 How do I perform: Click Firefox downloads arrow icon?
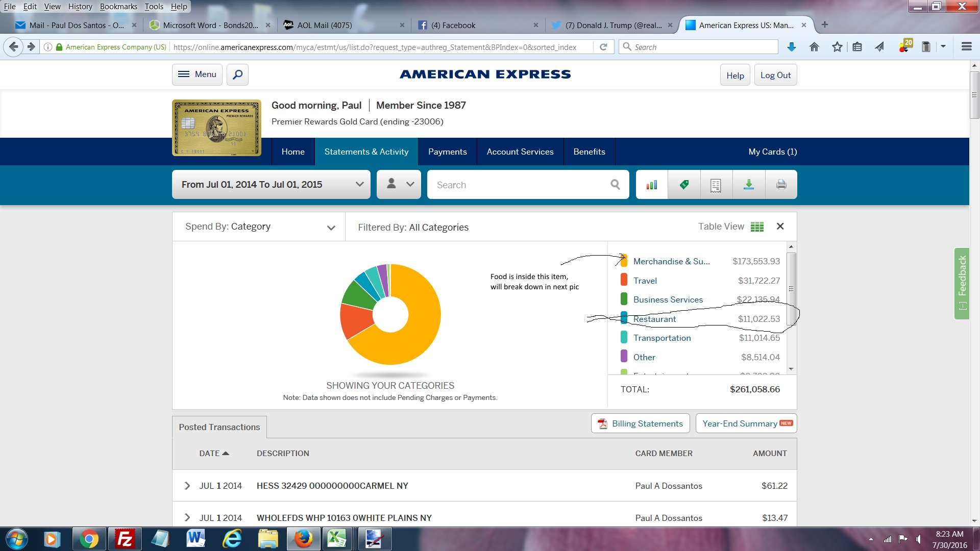tap(791, 47)
